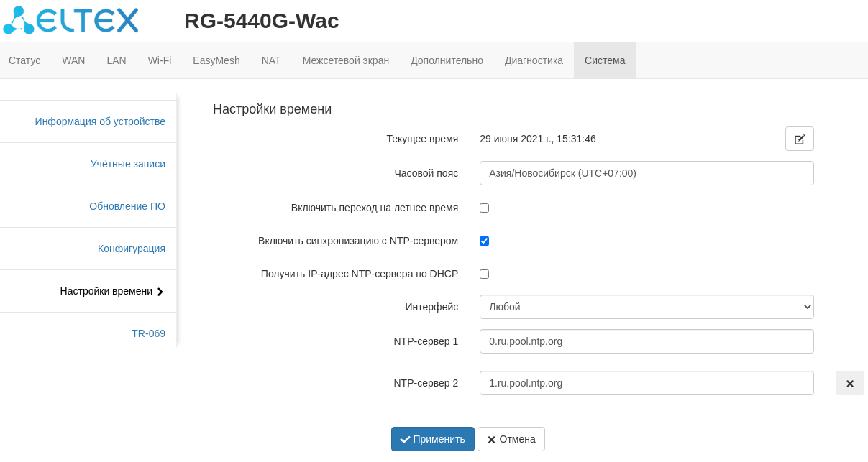Viewport: 868px width, 462px height.
Task: Click the edit current time pencil icon
Action: [799, 139]
